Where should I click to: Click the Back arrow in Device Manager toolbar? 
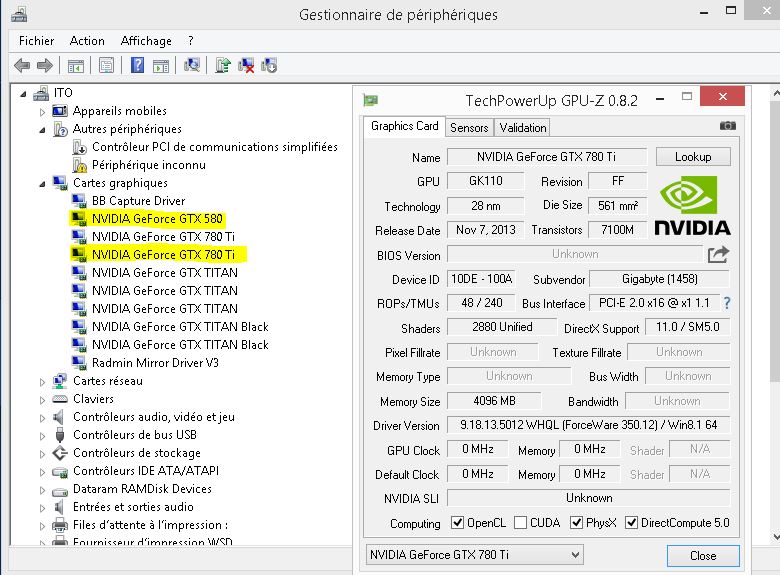pyautogui.click(x=22, y=65)
